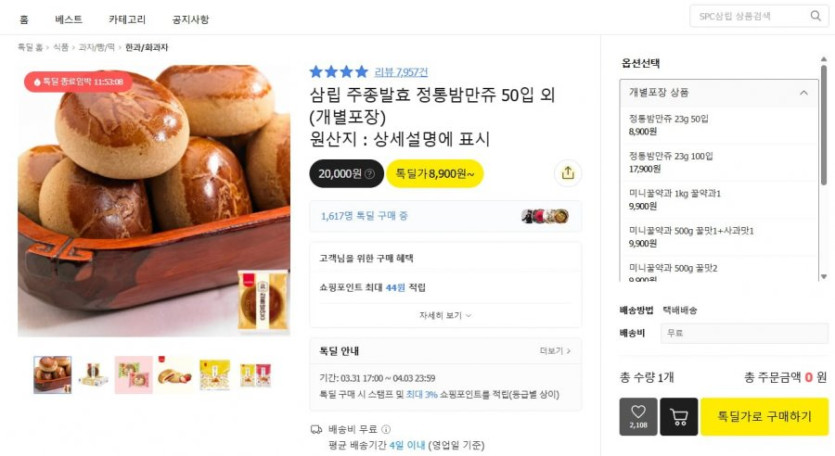Screen dimensions: 835x456
Task: Click the option list scrollbar
Action: (x=824, y=126)
